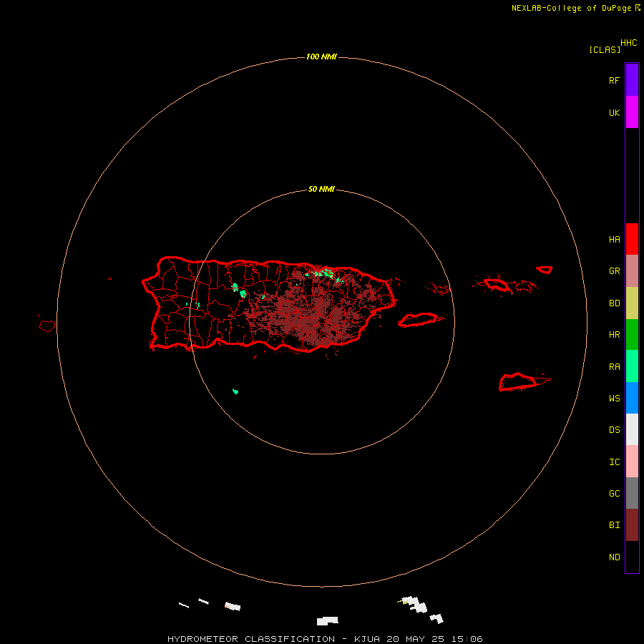Click the 'GR' legend label
This screenshot has width=644, height=644.
click(x=614, y=271)
